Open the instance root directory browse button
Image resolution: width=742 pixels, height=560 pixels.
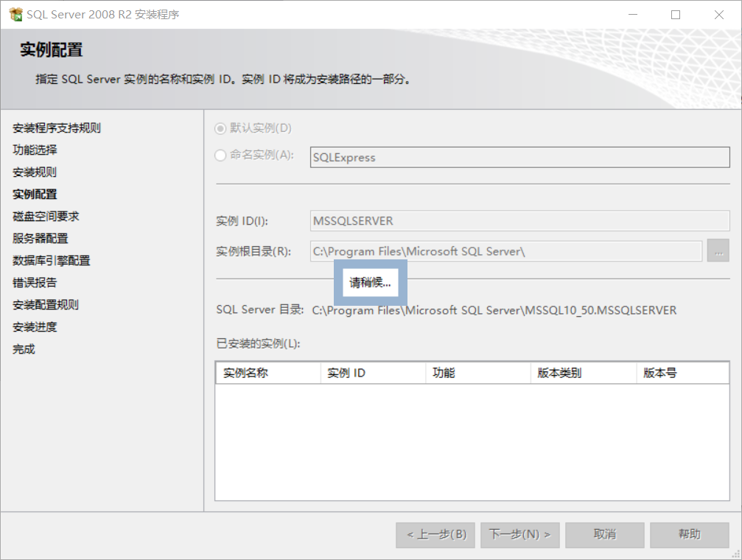[718, 251]
